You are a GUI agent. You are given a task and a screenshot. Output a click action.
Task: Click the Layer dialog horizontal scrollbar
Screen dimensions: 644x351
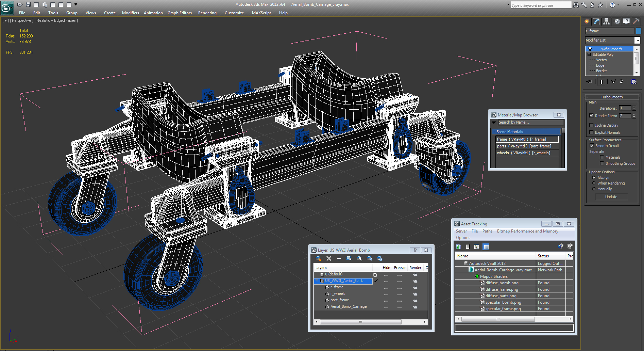361,322
